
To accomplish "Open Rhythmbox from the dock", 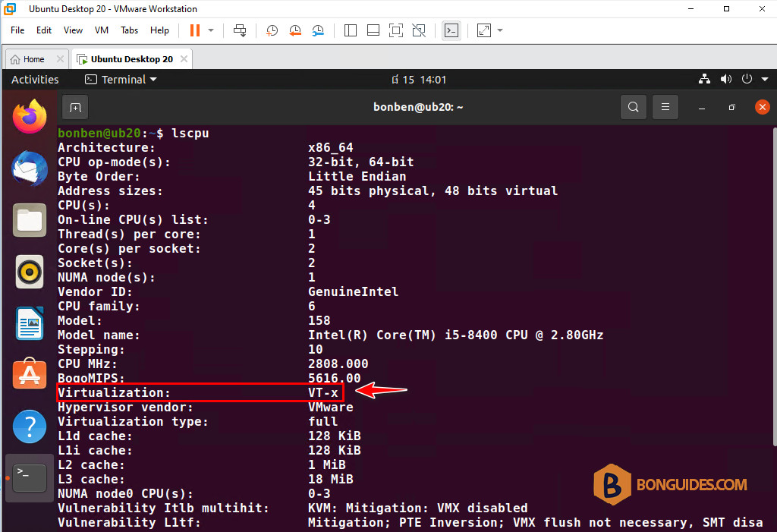I will point(30,272).
